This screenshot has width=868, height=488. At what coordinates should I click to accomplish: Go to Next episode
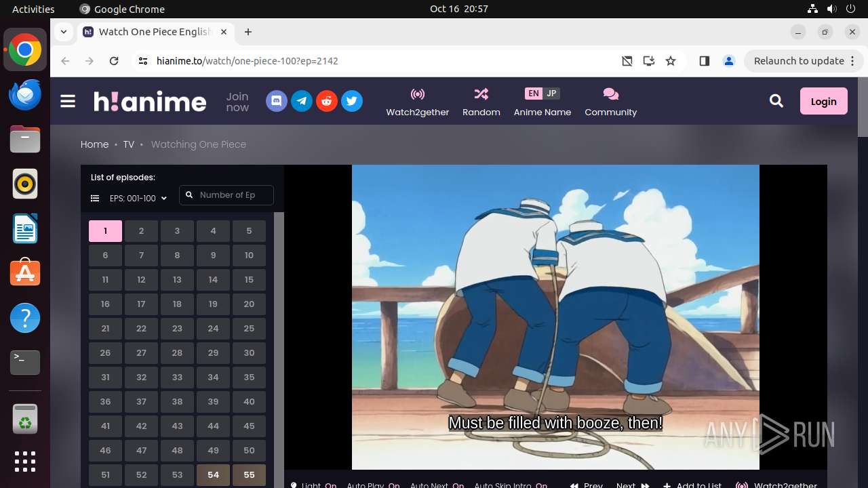coord(633,485)
